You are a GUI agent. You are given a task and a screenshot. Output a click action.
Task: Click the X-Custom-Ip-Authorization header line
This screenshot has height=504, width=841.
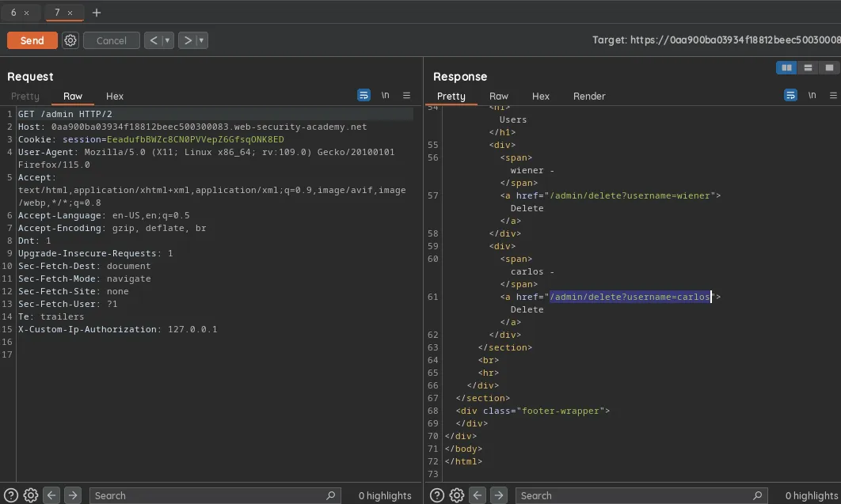[x=117, y=329]
